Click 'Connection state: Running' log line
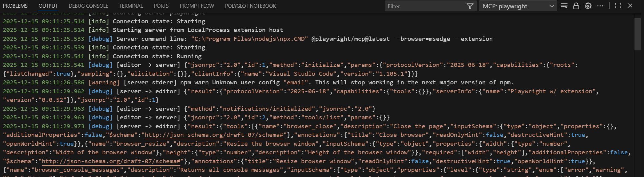The height and width of the screenshot is (177, 644). (x=157, y=56)
